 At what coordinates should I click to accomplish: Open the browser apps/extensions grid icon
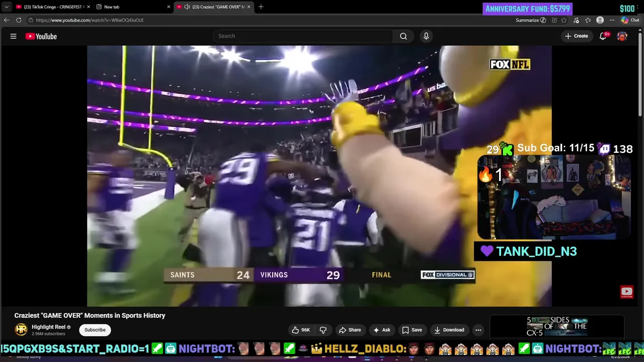pyautogui.click(x=554, y=20)
